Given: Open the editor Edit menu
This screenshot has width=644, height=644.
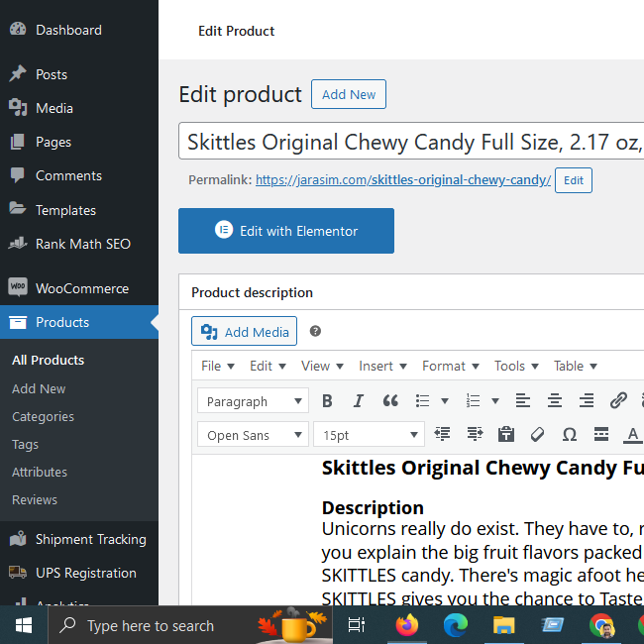Looking at the screenshot, I should tap(268, 366).
